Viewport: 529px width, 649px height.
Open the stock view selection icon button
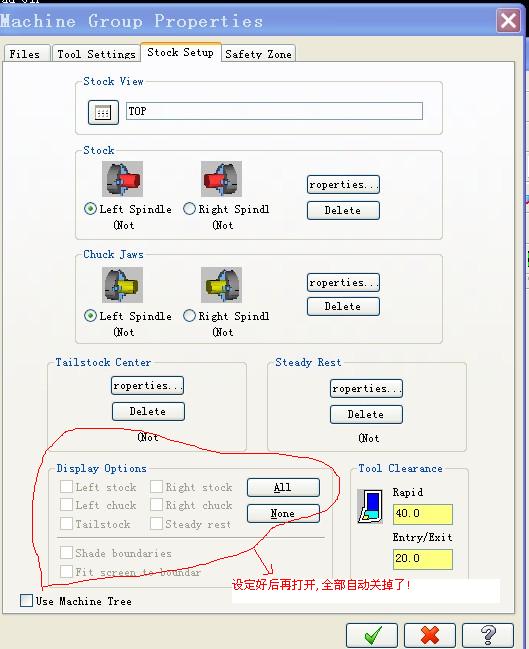click(x=103, y=112)
